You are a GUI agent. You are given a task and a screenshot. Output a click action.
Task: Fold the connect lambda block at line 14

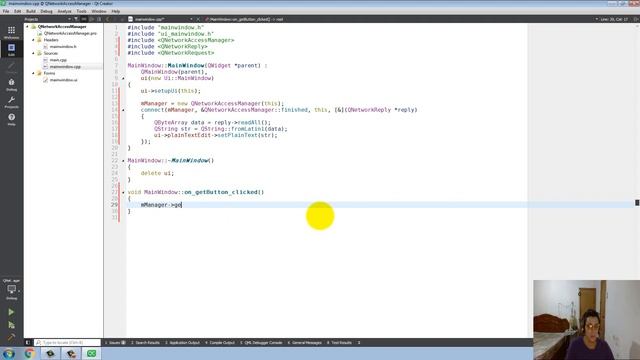click(123, 110)
